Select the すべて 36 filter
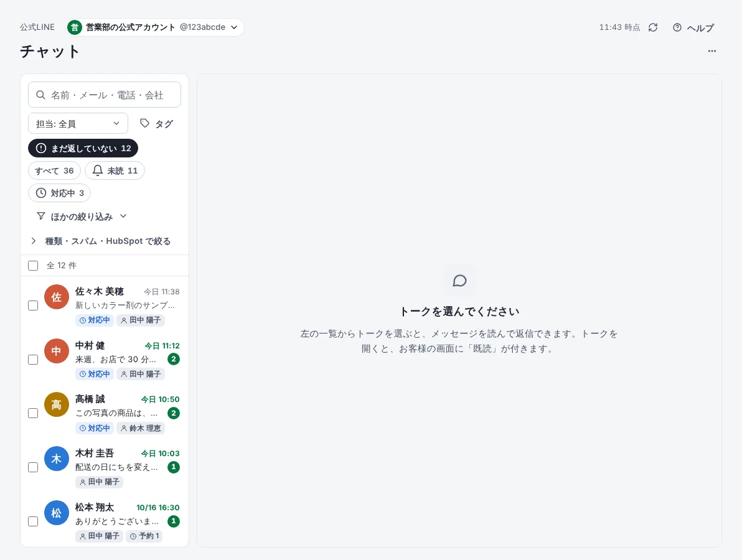Viewport: 742px width, 560px height. (54, 170)
